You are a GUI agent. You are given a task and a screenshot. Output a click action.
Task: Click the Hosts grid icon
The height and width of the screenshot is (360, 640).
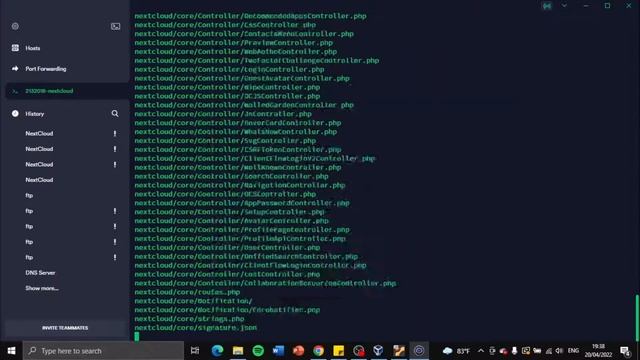[x=15, y=48]
